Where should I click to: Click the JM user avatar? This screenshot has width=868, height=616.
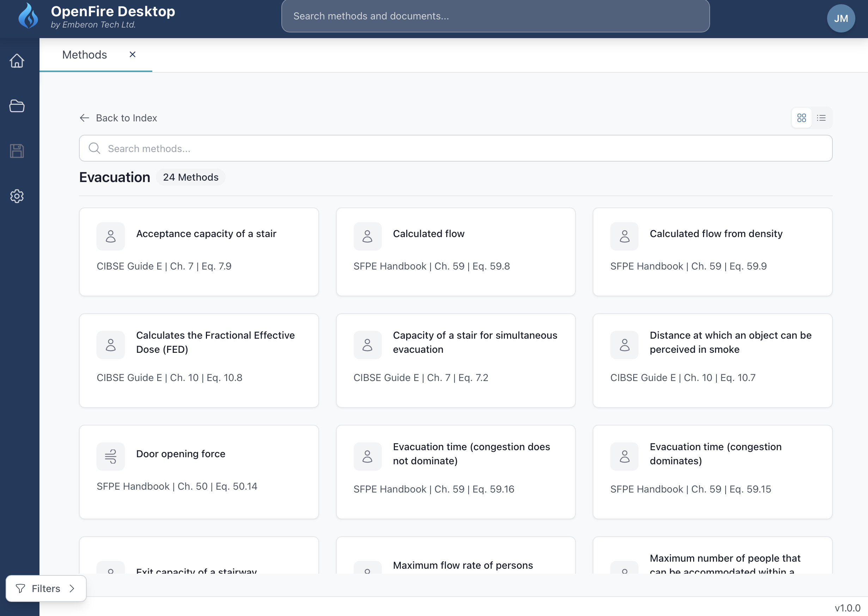coord(841,18)
